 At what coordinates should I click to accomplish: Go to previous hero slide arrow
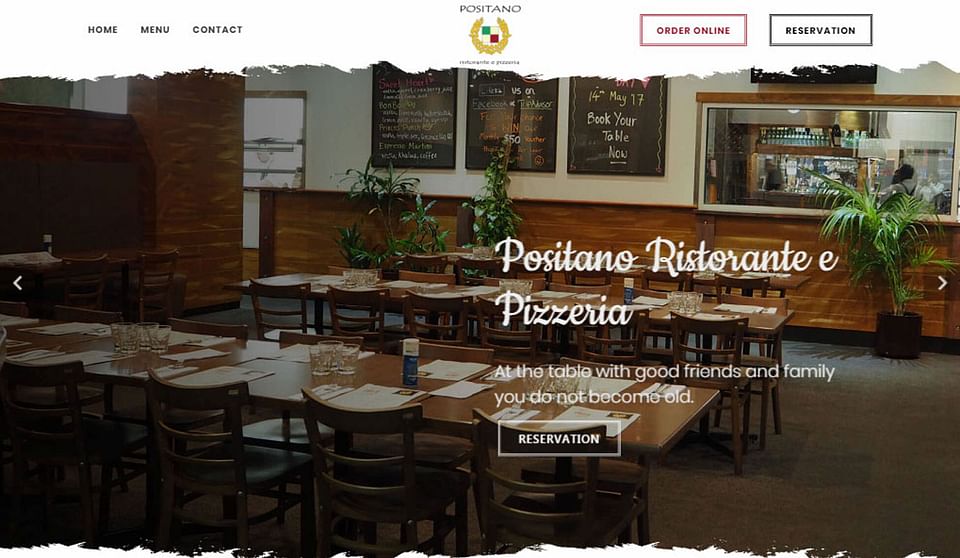click(x=18, y=283)
